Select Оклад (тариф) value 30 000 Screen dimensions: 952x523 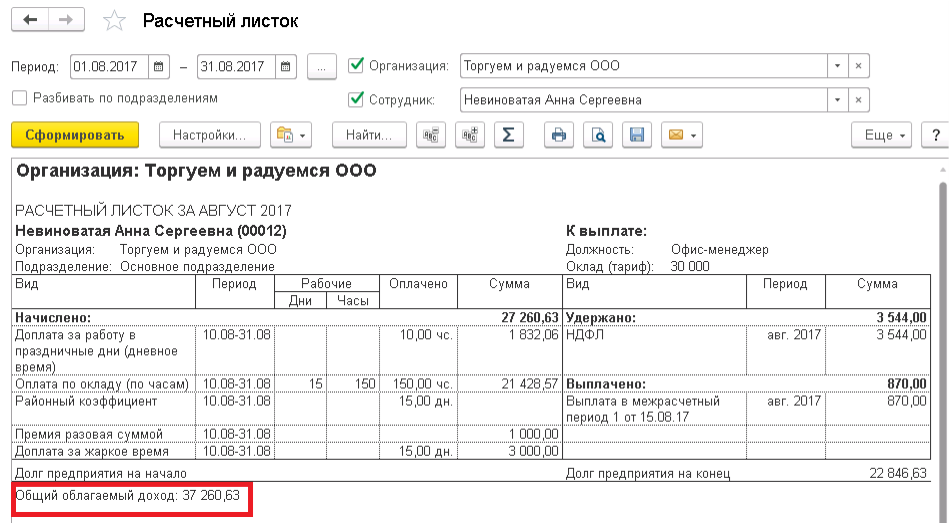(690, 266)
